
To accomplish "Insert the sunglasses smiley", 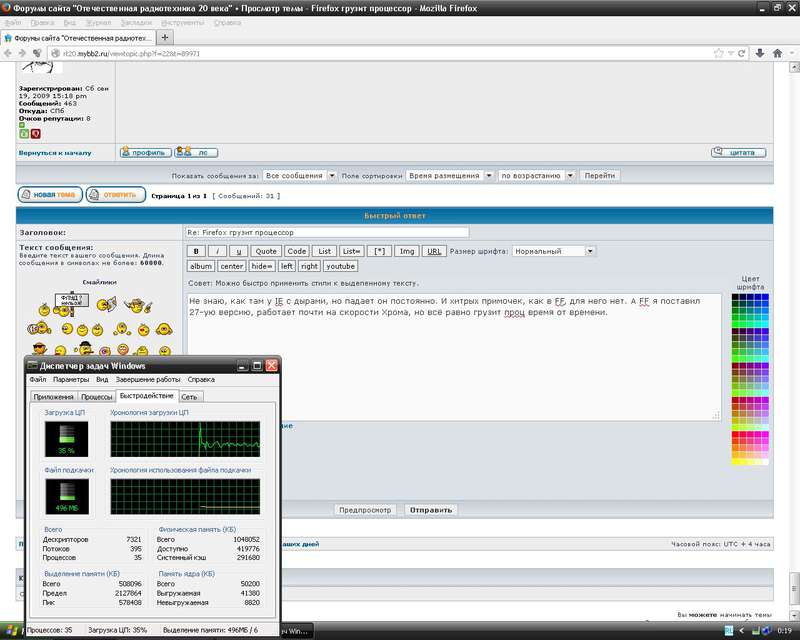I will [39, 350].
